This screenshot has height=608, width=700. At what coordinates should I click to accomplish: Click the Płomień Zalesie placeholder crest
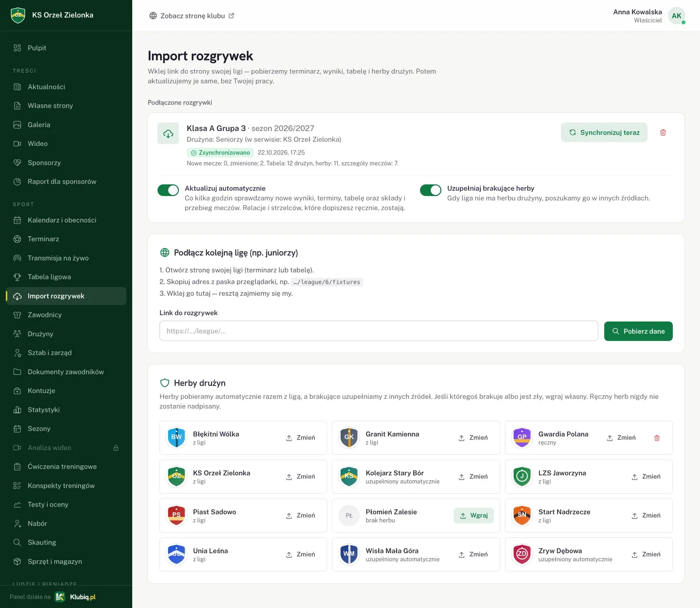(x=349, y=516)
